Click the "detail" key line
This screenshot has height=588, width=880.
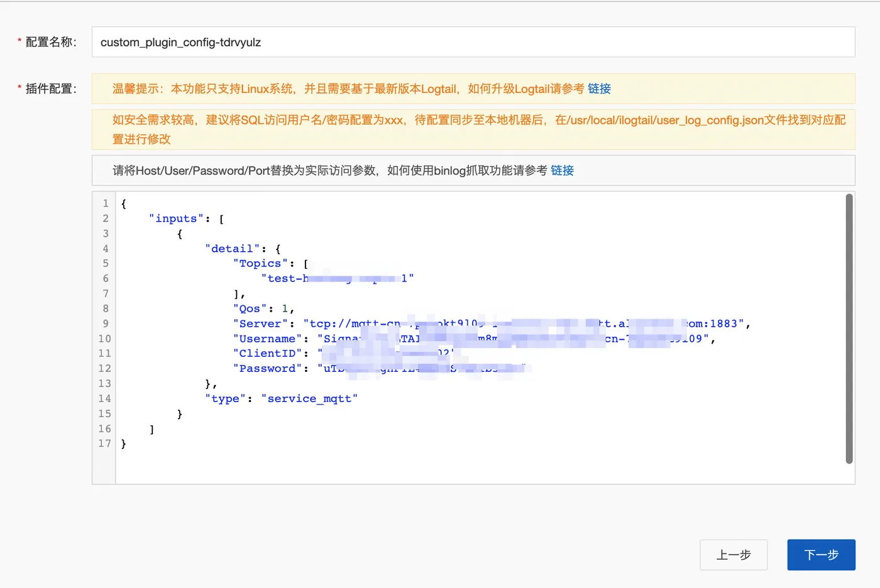point(243,249)
